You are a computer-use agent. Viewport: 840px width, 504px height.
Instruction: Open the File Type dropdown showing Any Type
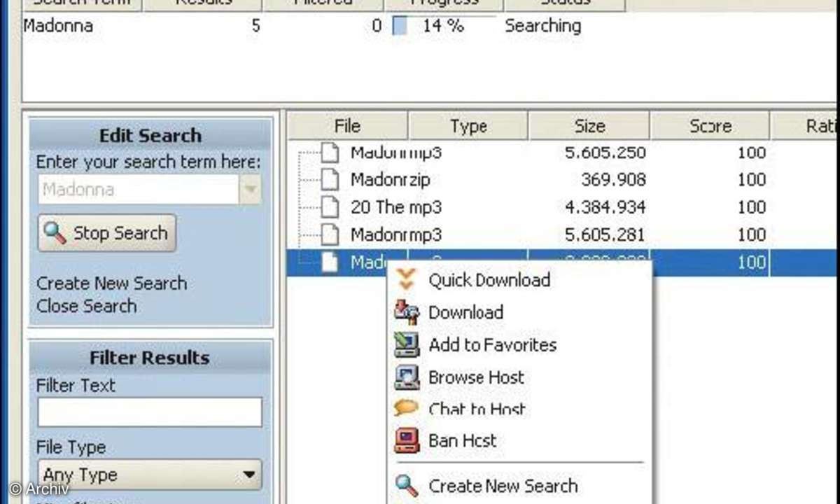[x=150, y=475]
